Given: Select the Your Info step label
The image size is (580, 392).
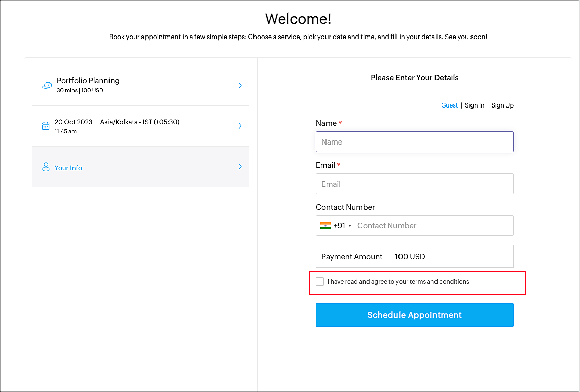Looking at the screenshot, I should [68, 168].
